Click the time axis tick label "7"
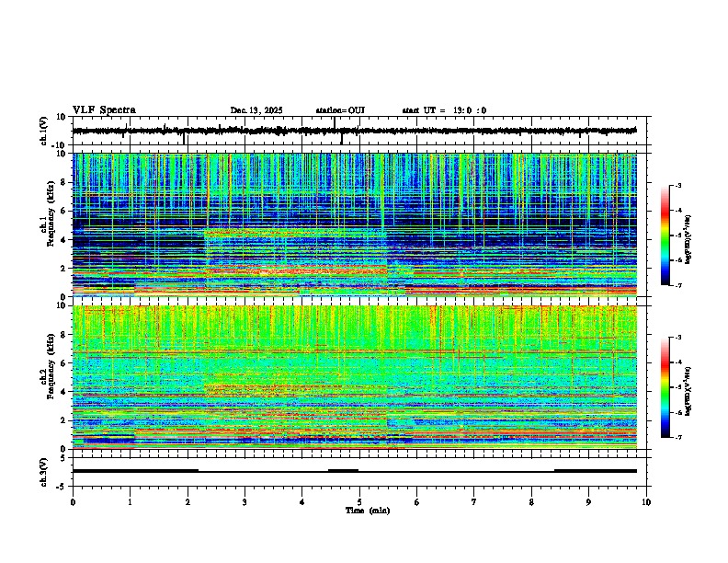Viewport: 728px width, 563px height. tap(474, 501)
